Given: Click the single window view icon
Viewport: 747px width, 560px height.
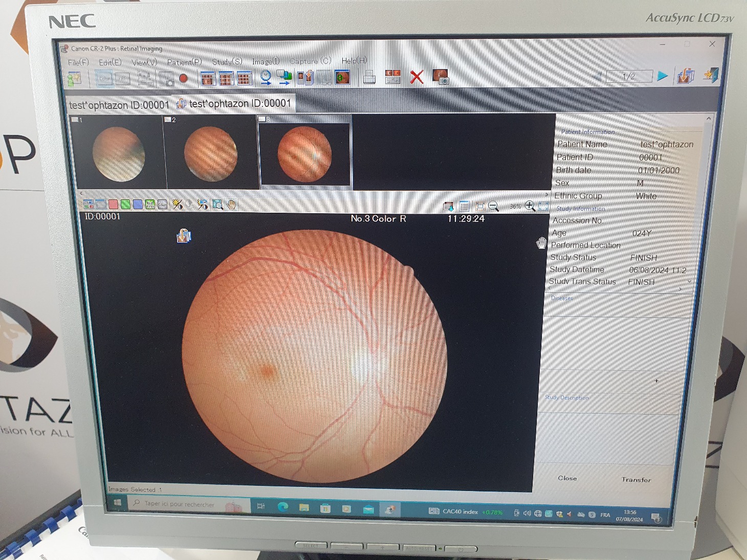Looking at the screenshot, I should 101,205.
